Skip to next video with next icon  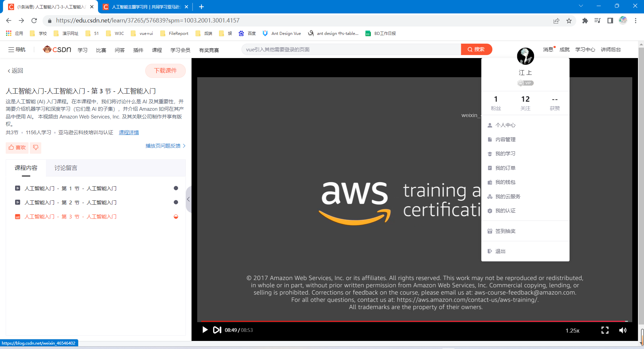(217, 330)
